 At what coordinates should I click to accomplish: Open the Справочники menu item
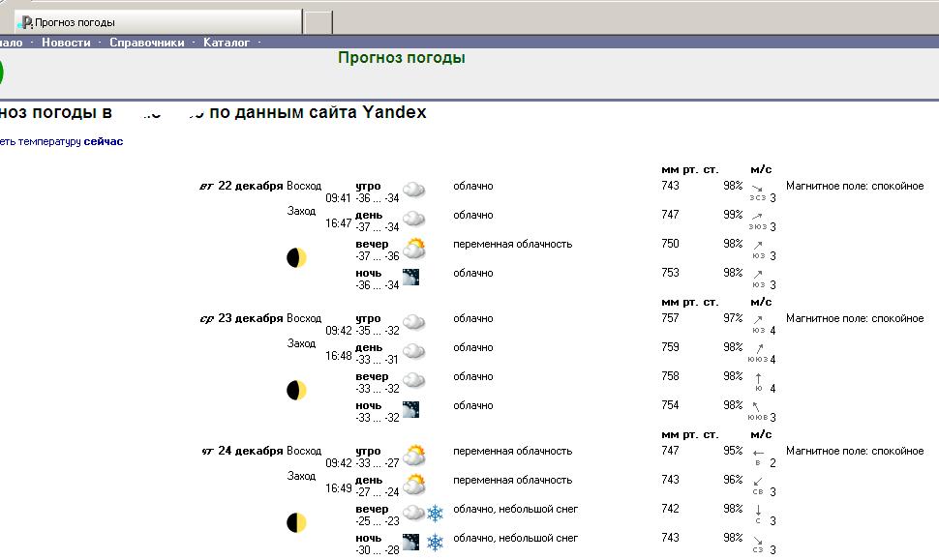click(x=146, y=43)
